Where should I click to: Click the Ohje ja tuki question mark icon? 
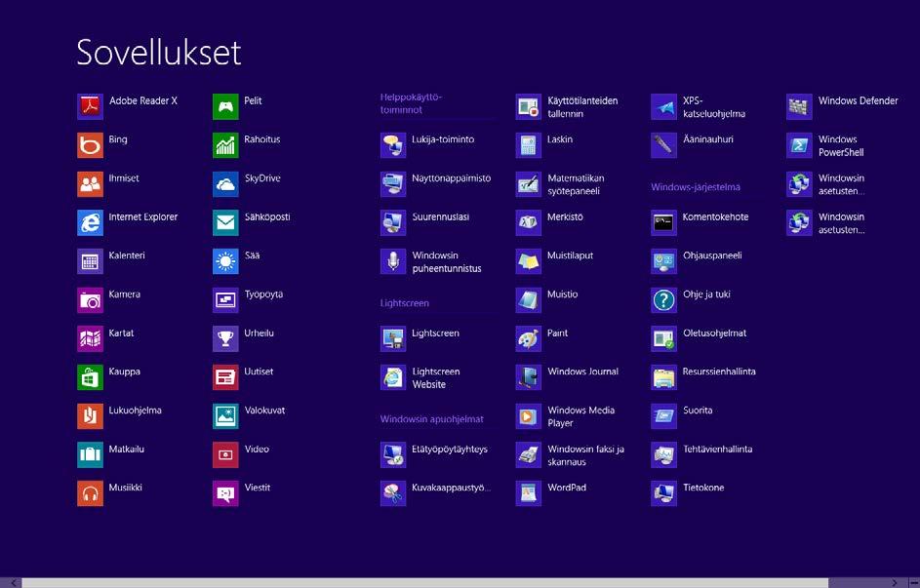(x=663, y=300)
